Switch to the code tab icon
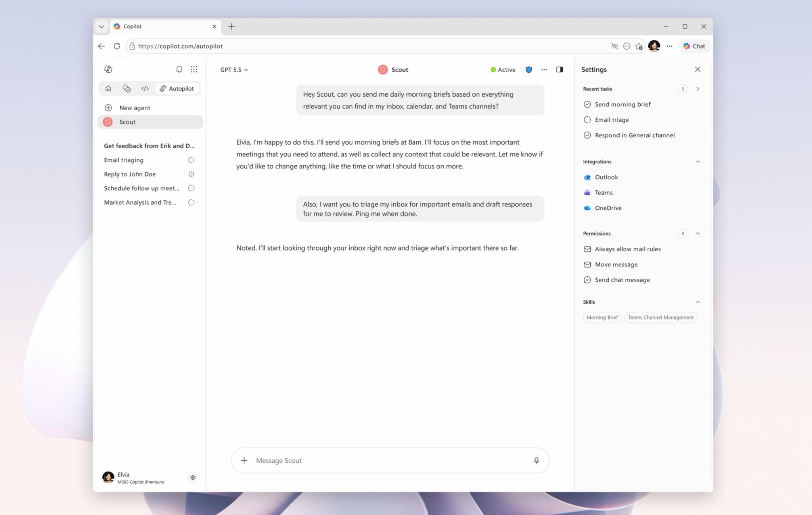Image resolution: width=812 pixels, height=515 pixels. click(x=145, y=88)
